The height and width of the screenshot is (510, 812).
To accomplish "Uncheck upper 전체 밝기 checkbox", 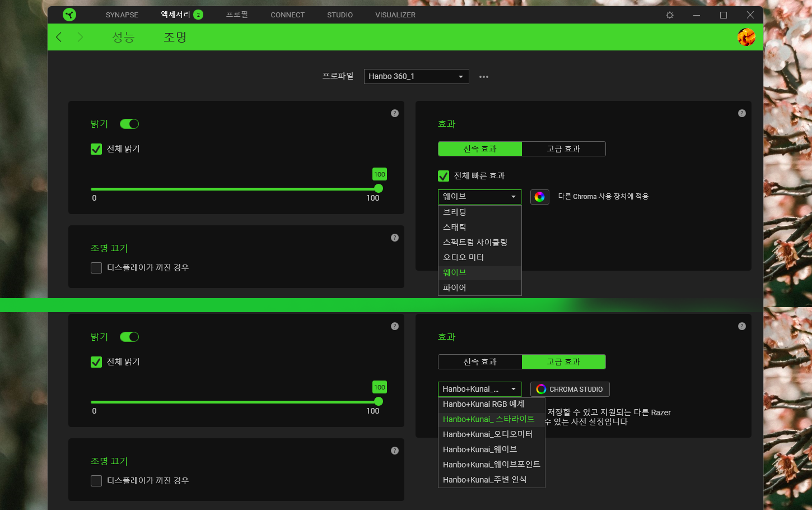I will pos(96,149).
